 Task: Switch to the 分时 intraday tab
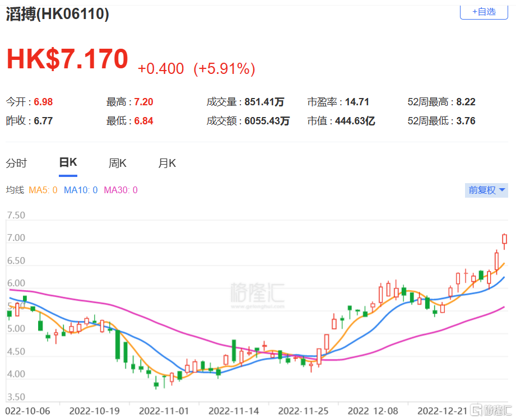pyautogui.click(x=16, y=163)
